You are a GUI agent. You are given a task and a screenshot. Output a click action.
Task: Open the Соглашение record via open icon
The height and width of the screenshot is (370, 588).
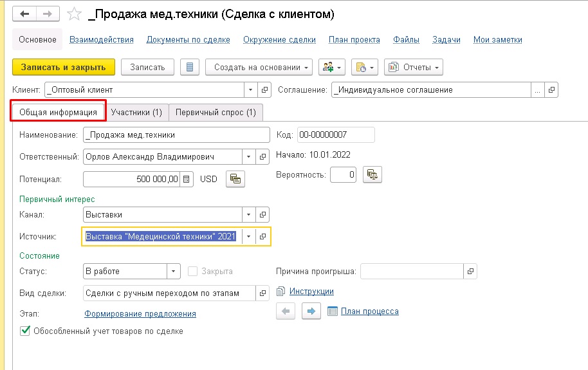point(551,90)
